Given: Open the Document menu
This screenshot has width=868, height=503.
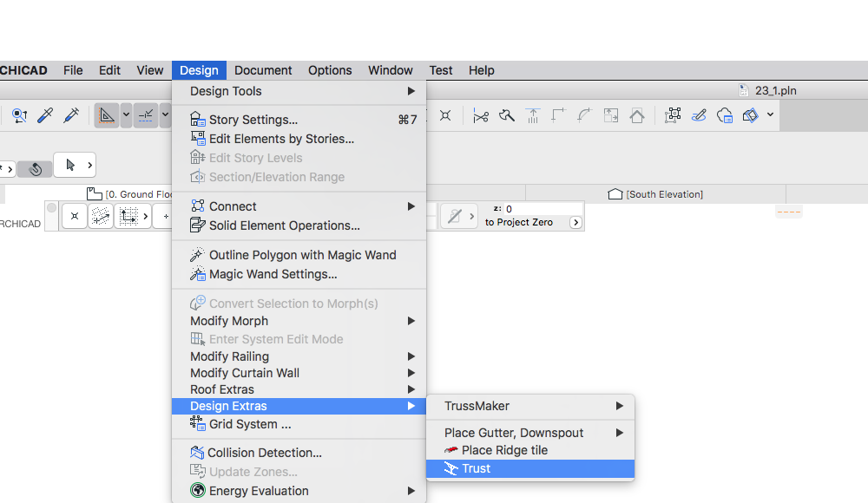Looking at the screenshot, I should 263,70.
